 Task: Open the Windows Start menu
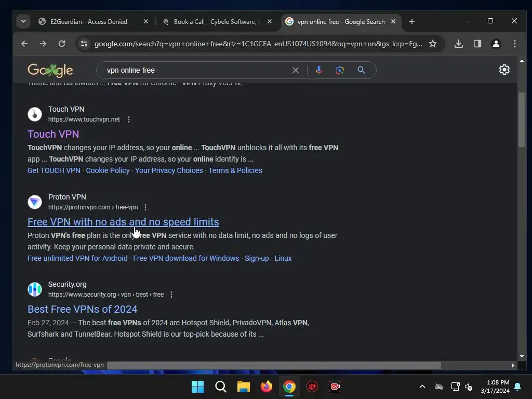point(197,387)
